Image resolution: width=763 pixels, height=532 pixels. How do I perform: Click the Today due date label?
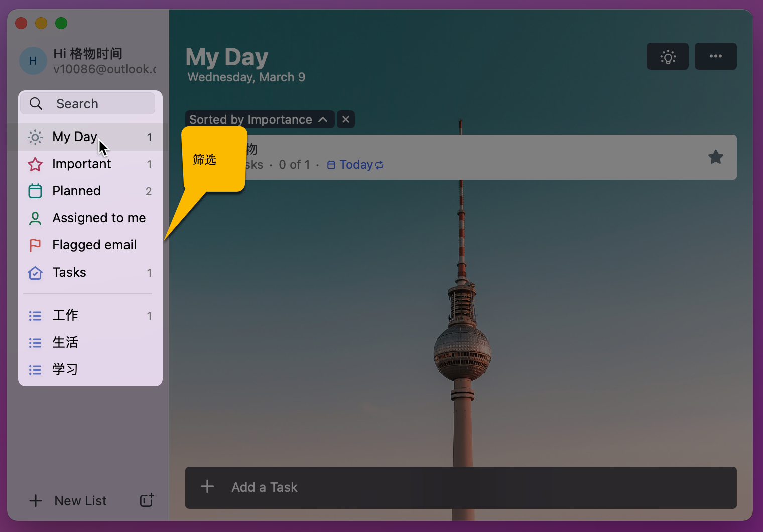pyautogui.click(x=356, y=165)
